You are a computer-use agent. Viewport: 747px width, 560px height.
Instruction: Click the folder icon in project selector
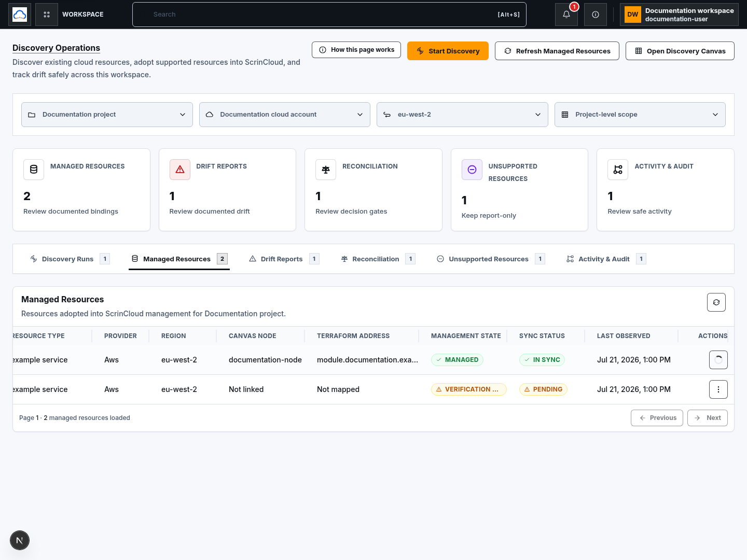coord(32,115)
